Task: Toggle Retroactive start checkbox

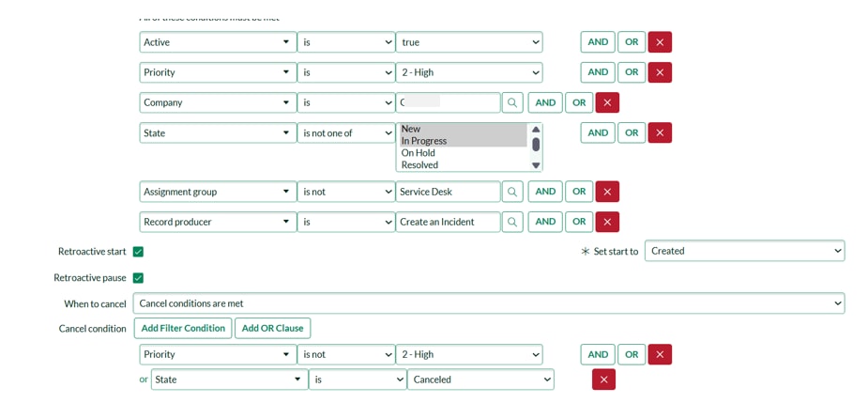Action: tap(138, 252)
